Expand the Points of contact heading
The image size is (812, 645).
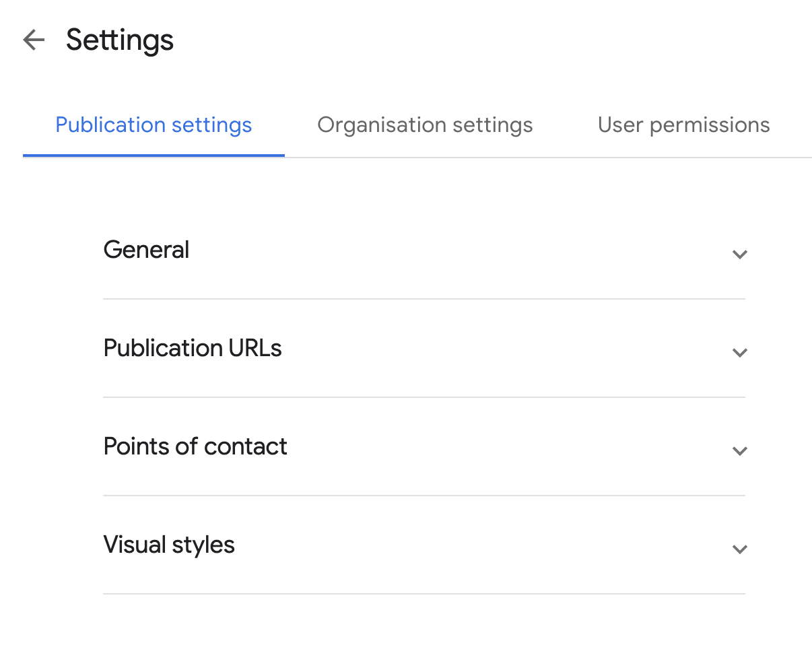(x=195, y=446)
